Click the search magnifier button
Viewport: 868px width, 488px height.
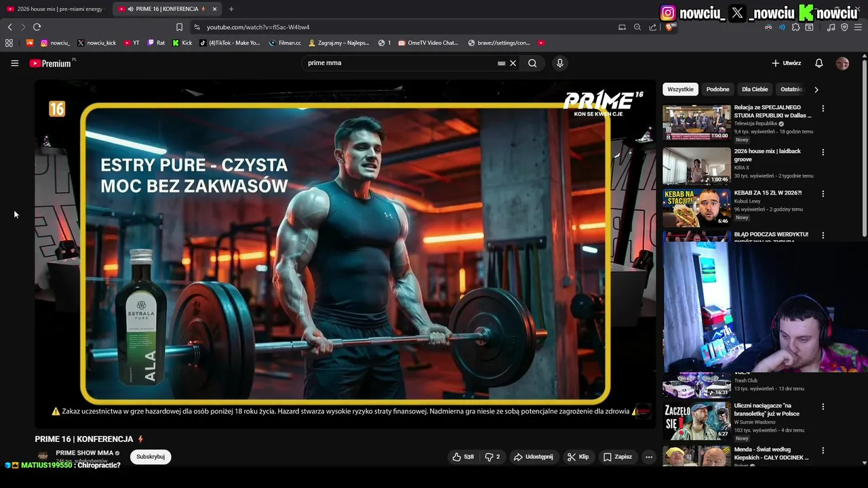point(532,63)
